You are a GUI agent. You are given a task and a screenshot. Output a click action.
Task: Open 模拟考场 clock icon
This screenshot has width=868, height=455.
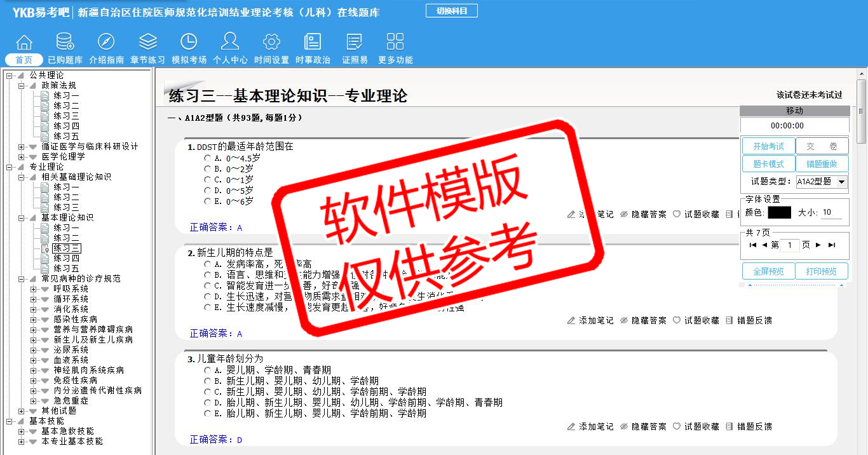(189, 43)
